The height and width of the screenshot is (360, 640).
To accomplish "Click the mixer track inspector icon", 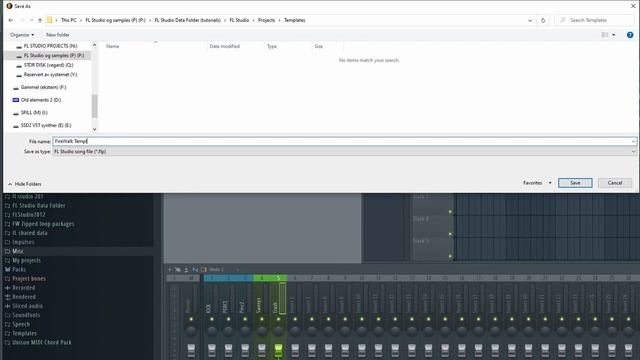I will 195,270.
